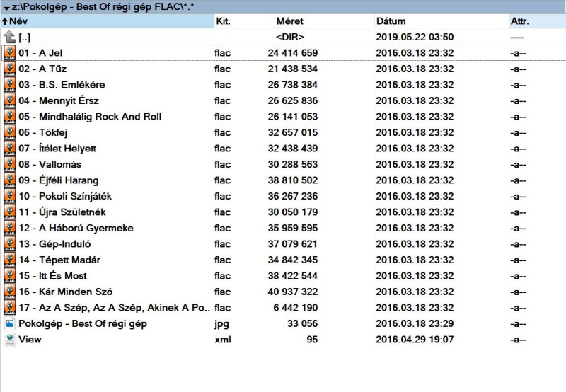The width and height of the screenshot is (566, 392).
Task: Click FLAC icon beside 07 - Ítélet Helyett
Action: point(10,149)
